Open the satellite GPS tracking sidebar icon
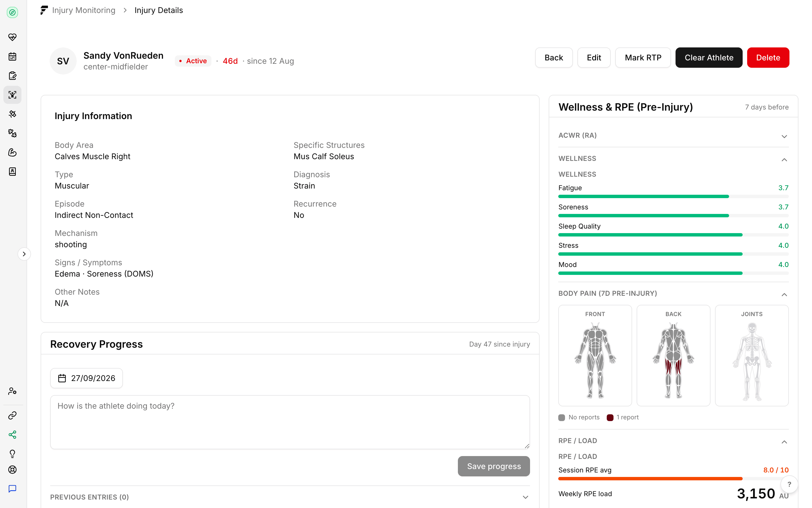Screen dimensions: 812x508 pyautogui.click(x=12, y=114)
